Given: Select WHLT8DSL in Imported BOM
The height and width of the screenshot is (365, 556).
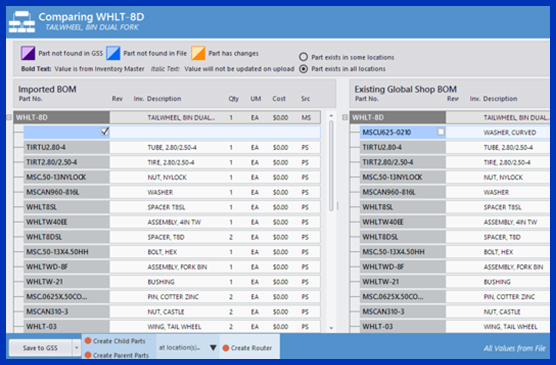Looking at the screenshot, I should click(66, 237).
